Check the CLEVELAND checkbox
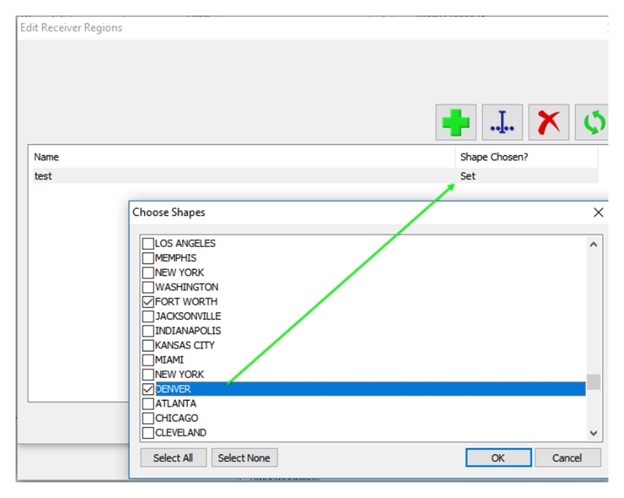 click(148, 432)
